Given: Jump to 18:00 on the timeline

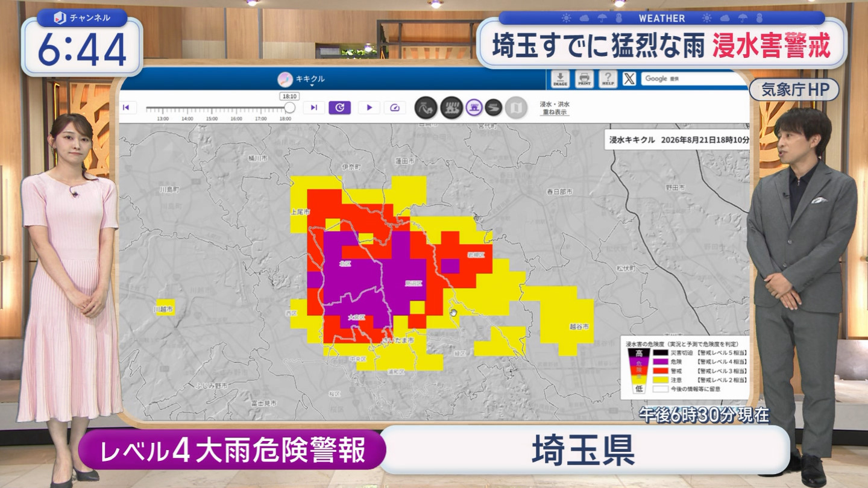Looking at the screenshot, I should 285,119.
